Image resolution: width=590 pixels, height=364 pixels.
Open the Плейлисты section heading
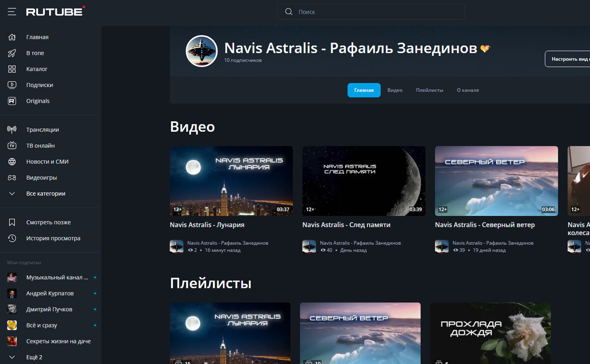pyautogui.click(x=210, y=283)
